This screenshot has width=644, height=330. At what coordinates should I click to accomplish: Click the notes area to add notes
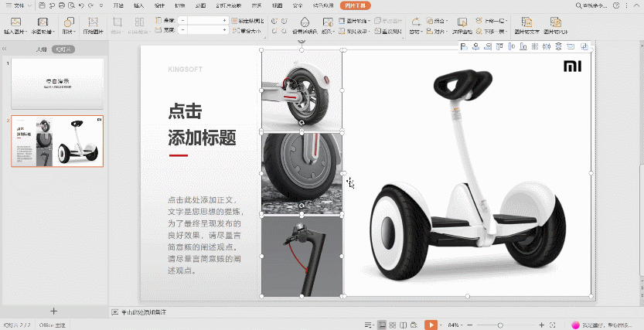[147, 311]
